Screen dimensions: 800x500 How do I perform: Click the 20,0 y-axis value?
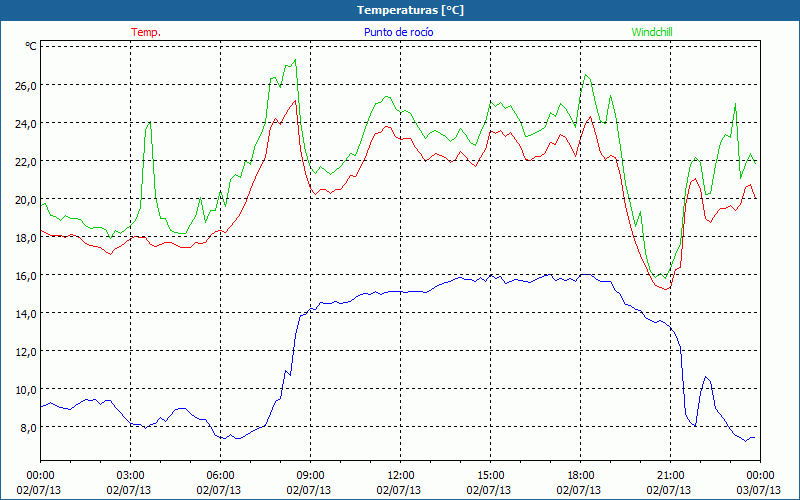click(26, 200)
